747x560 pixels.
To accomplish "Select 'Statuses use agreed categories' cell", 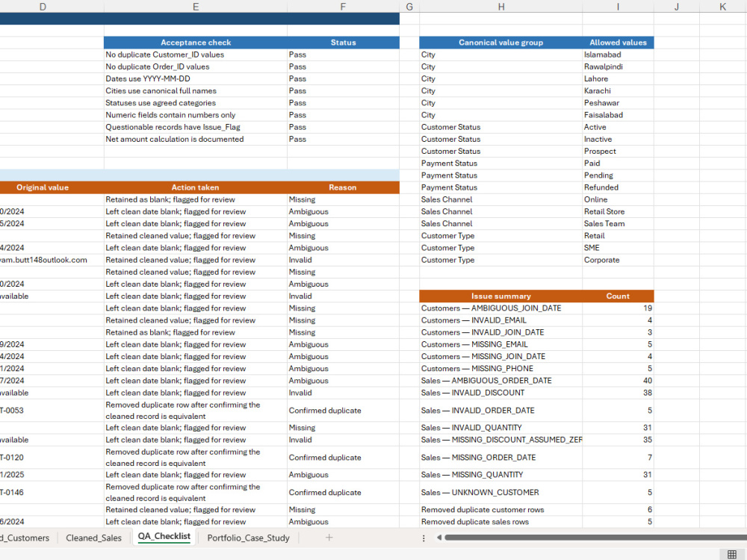I will click(x=195, y=103).
